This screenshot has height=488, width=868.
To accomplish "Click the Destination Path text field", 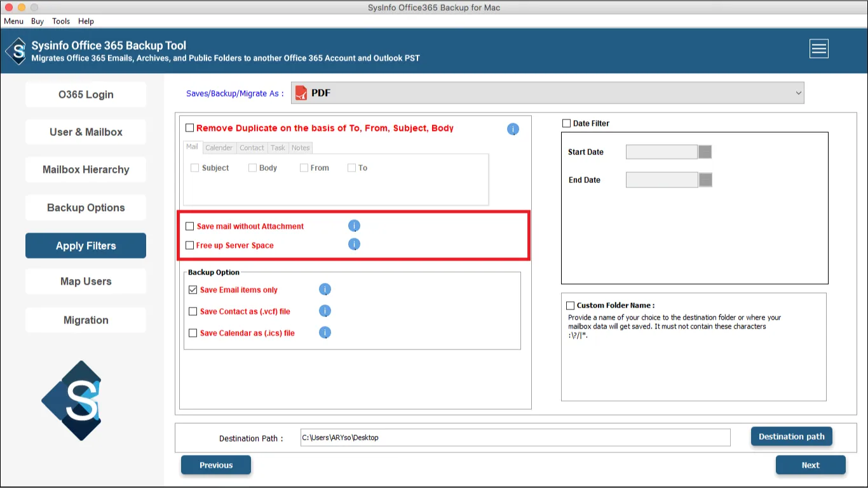I will (515, 438).
